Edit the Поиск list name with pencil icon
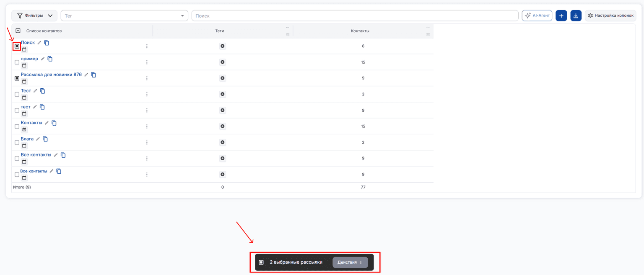The height and width of the screenshot is (275, 644). coord(39,43)
